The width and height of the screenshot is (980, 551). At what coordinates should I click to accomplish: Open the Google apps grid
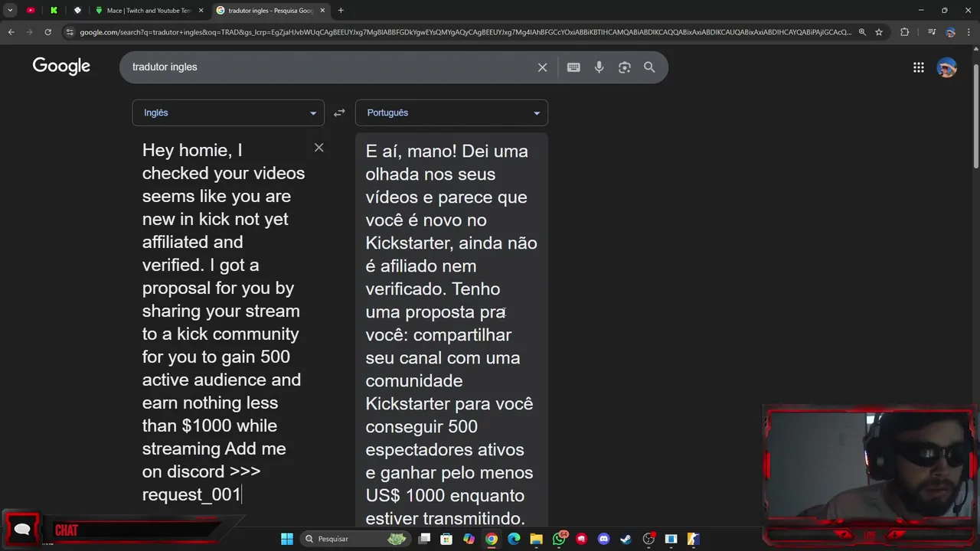click(x=919, y=67)
